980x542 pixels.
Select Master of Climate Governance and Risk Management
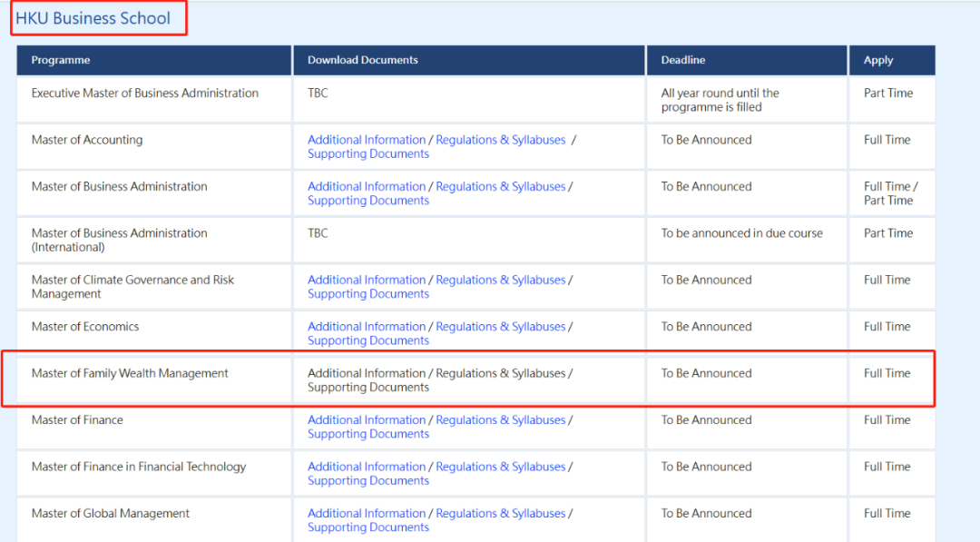tap(132, 287)
